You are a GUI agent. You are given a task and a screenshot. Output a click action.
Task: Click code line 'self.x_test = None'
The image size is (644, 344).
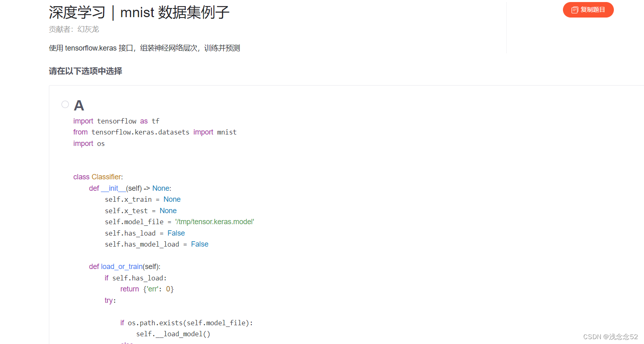tap(141, 211)
